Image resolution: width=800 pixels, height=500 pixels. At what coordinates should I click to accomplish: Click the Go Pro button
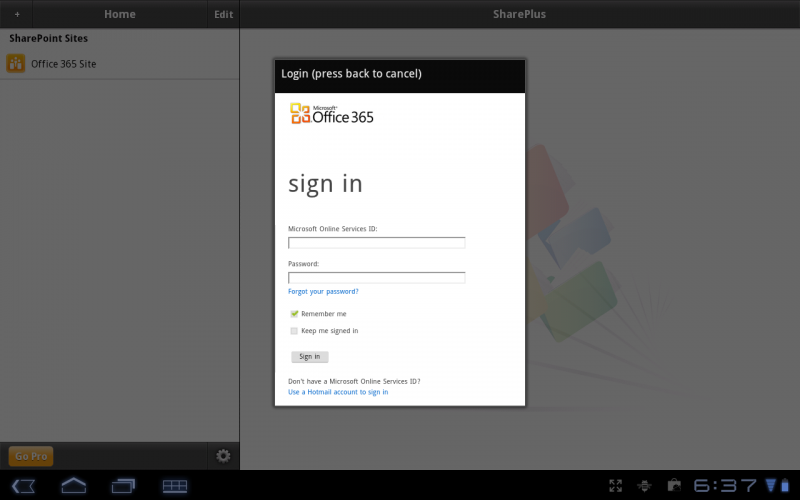31,456
